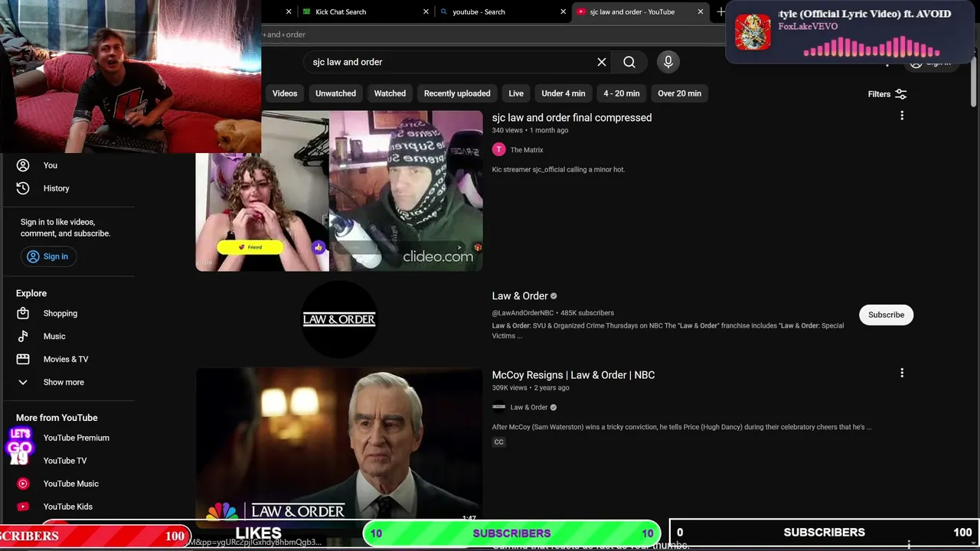Open the McCoy Resigns video title
980x551 pixels.
(573, 375)
